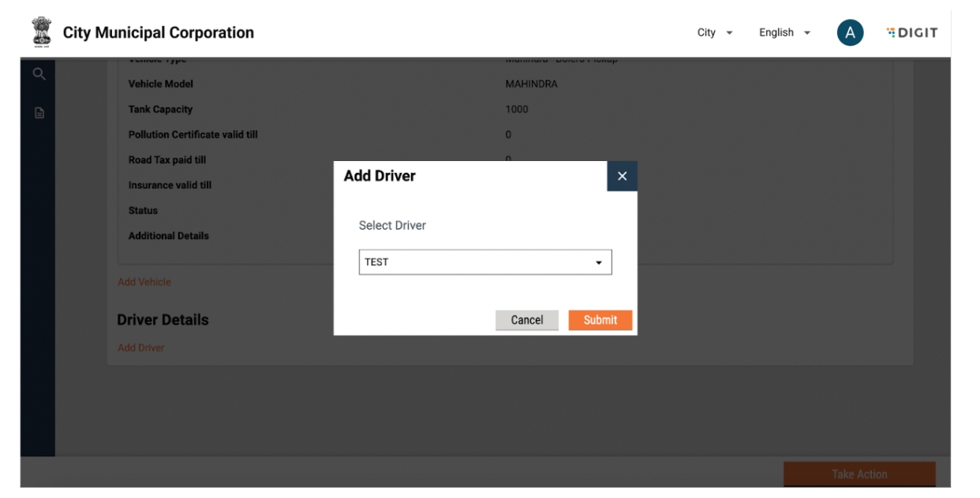This screenshot has height=498, width=980.
Task: Click the Tank Capacity value 1000
Action: (517, 110)
